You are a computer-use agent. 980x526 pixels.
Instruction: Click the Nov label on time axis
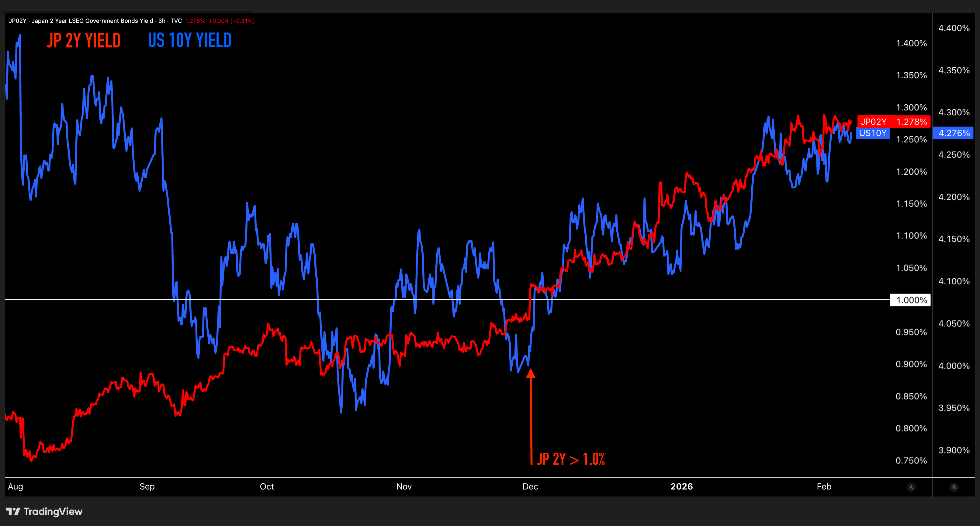click(404, 486)
